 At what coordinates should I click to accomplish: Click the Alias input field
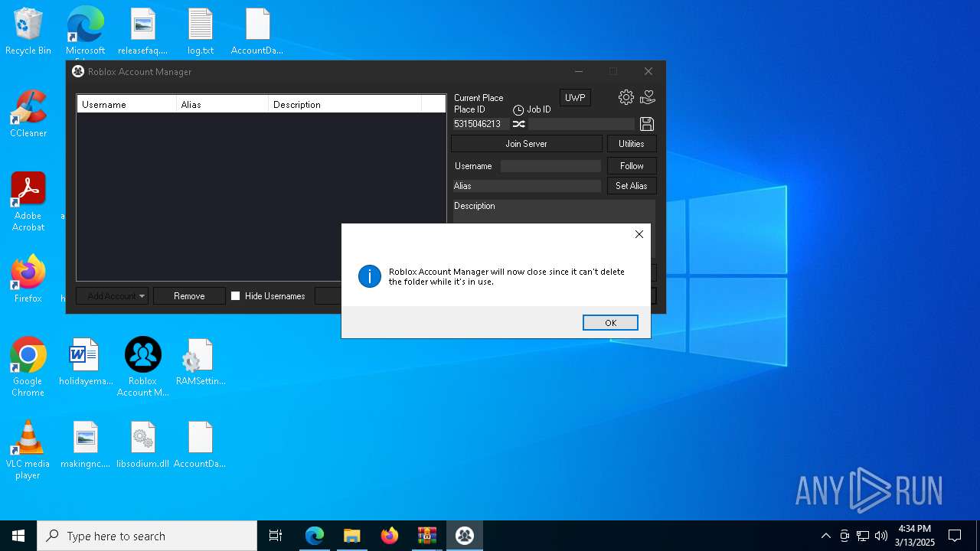pos(527,186)
